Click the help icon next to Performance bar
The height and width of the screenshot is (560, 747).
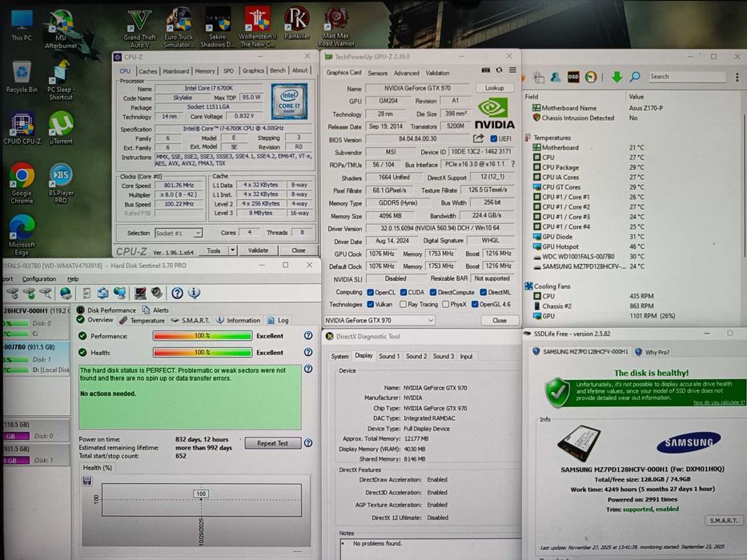(x=308, y=336)
